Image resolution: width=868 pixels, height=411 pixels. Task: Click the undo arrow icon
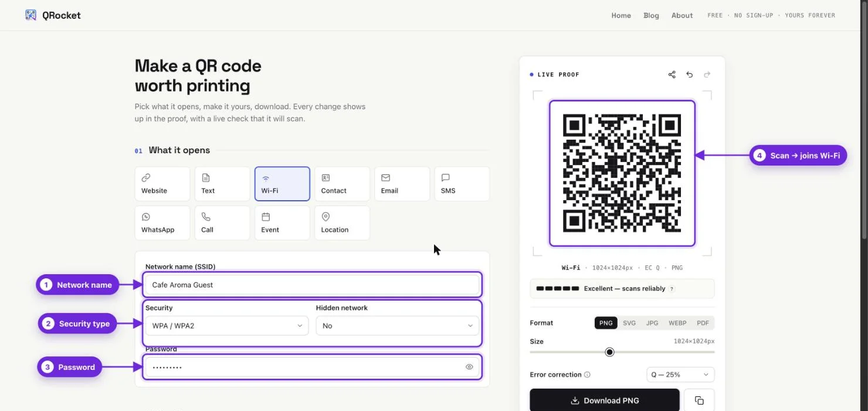(x=690, y=75)
